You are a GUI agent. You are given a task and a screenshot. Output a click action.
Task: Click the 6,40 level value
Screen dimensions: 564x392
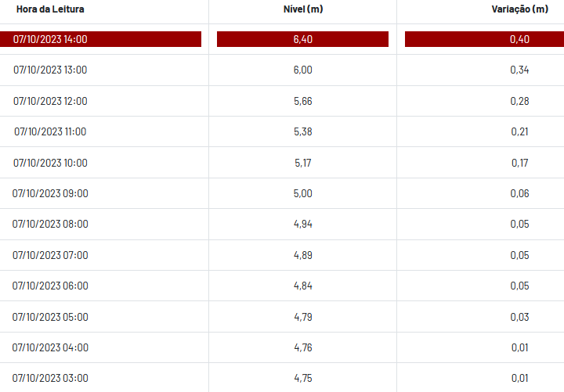[x=302, y=39]
